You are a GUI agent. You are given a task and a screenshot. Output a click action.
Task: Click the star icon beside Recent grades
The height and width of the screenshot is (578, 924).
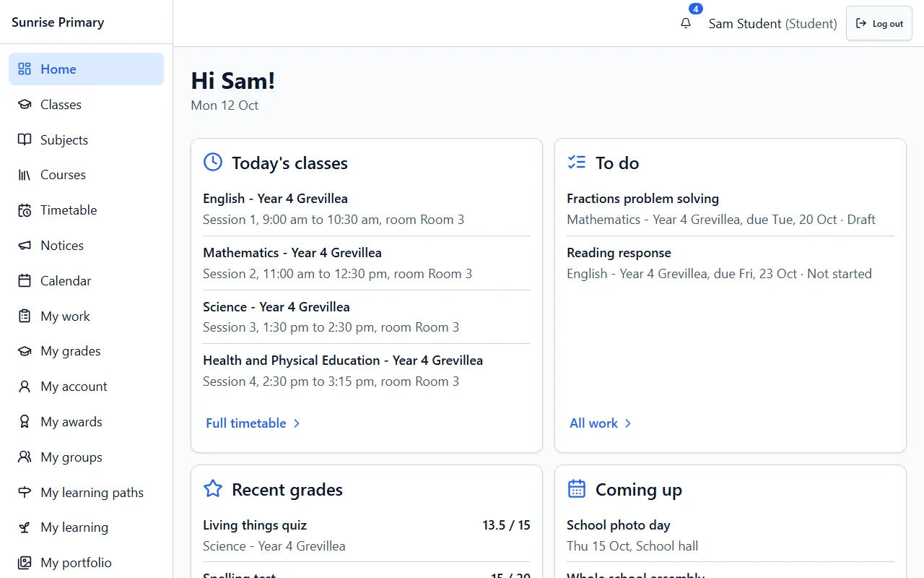coord(213,489)
